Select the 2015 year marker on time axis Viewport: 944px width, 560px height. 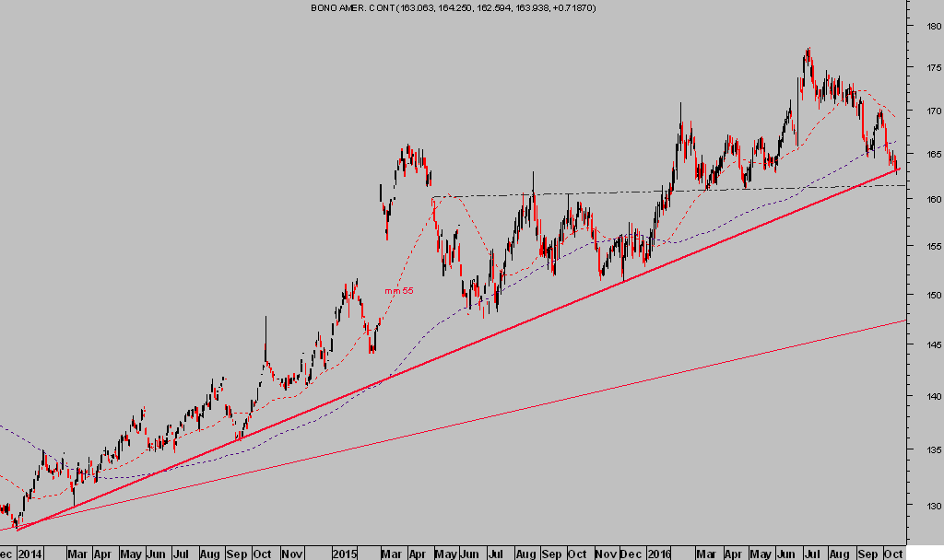pos(344,554)
